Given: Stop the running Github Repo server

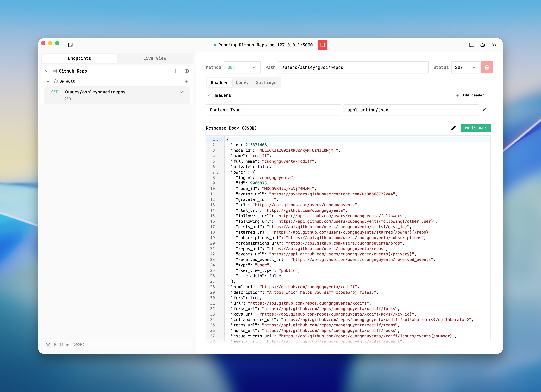Looking at the screenshot, I should (x=322, y=45).
